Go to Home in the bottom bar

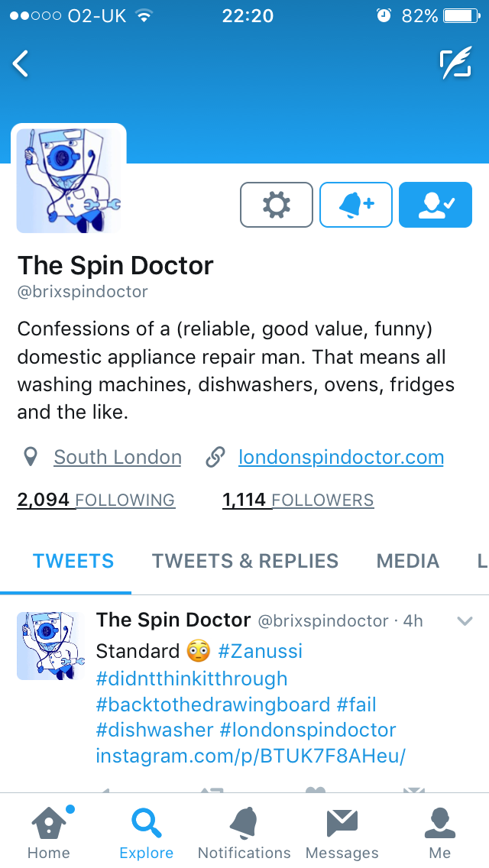pyautogui.click(x=49, y=831)
